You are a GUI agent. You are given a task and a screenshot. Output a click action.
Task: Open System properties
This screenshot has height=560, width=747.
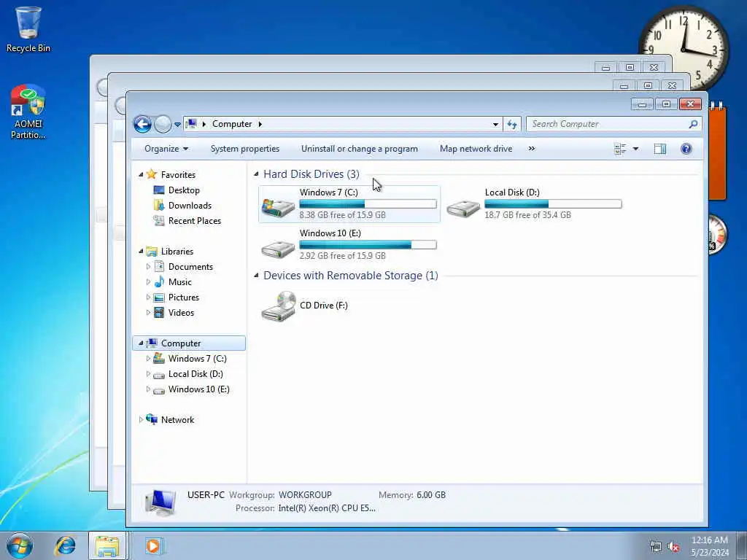[x=245, y=149]
